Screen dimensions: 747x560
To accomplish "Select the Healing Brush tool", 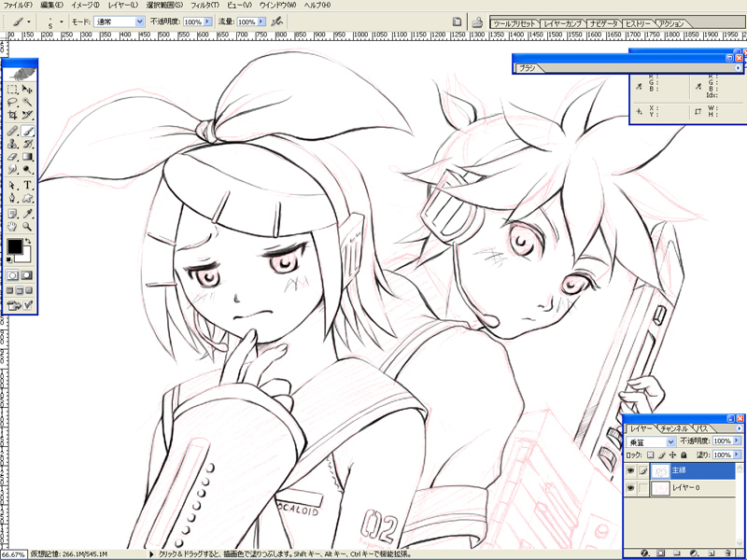I will coord(13,131).
